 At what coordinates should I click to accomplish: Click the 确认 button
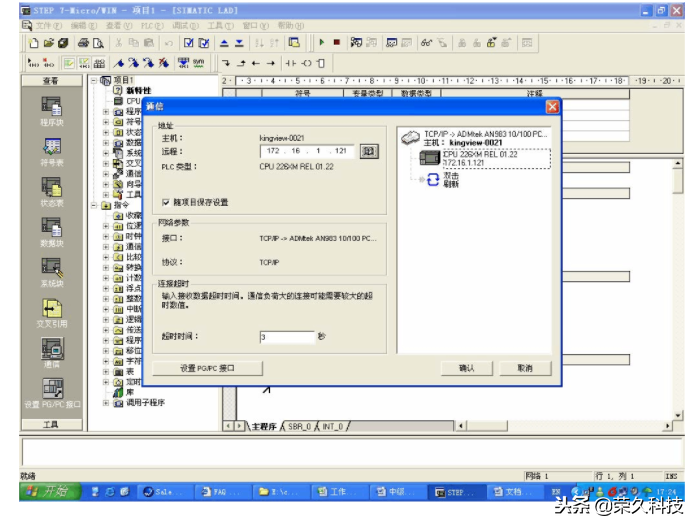tap(466, 368)
